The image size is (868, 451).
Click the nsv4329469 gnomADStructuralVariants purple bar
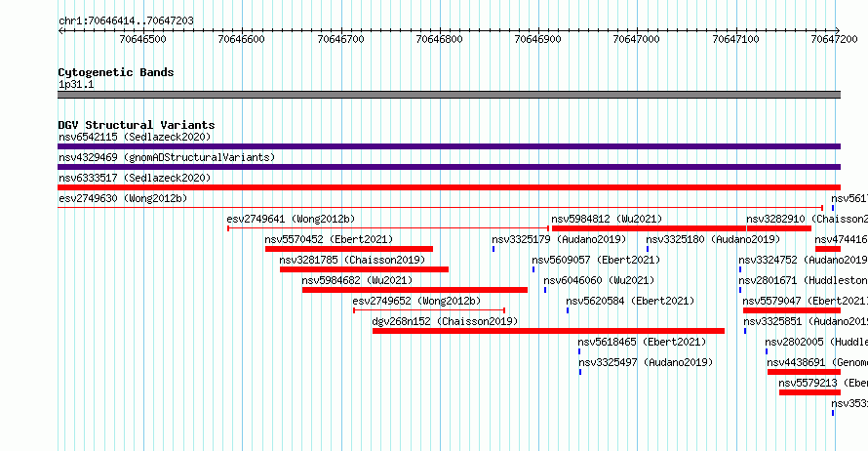(x=449, y=167)
